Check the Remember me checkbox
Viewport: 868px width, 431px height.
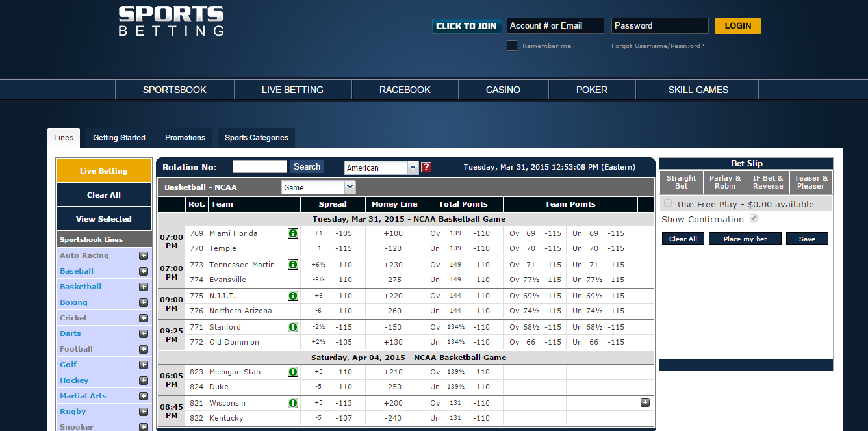pyautogui.click(x=512, y=46)
